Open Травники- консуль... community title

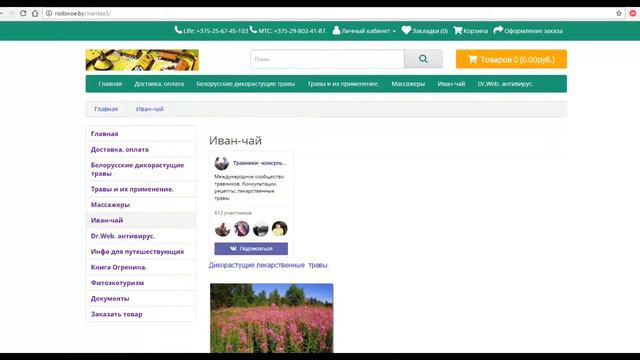pos(260,163)
